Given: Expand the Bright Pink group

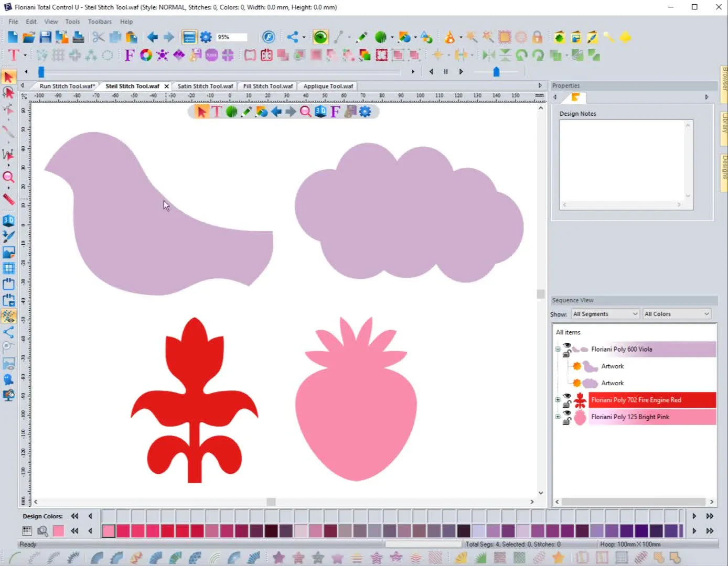Looking at the screenshot, I should tap(558, 417).
